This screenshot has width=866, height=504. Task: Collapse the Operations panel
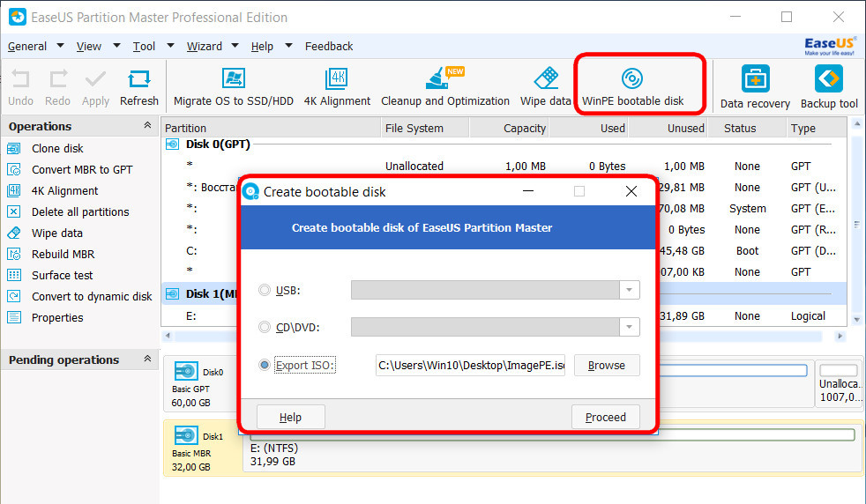147,125
